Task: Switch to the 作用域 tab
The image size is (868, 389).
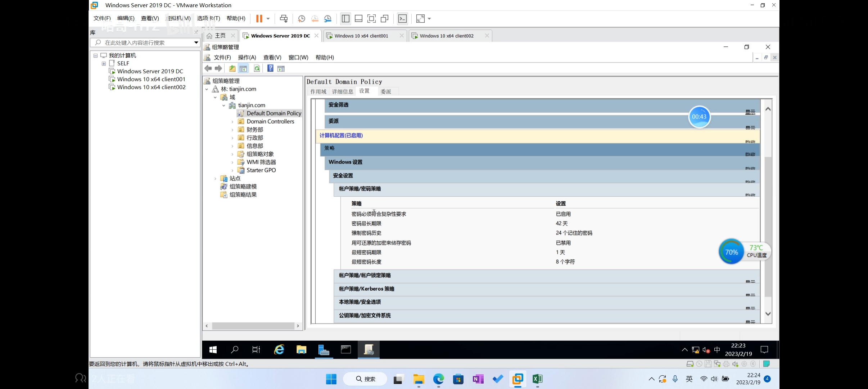Action: tap(318, 91)
